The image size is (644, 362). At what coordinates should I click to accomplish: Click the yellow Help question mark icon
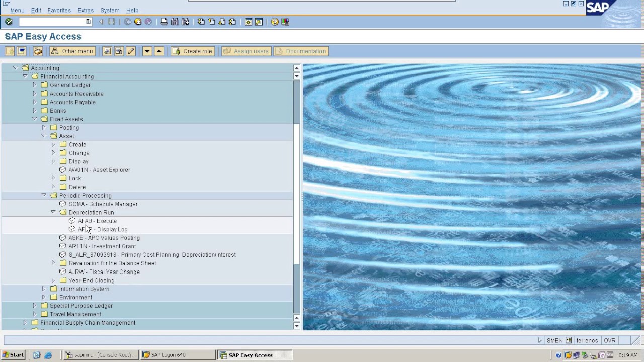275,22
